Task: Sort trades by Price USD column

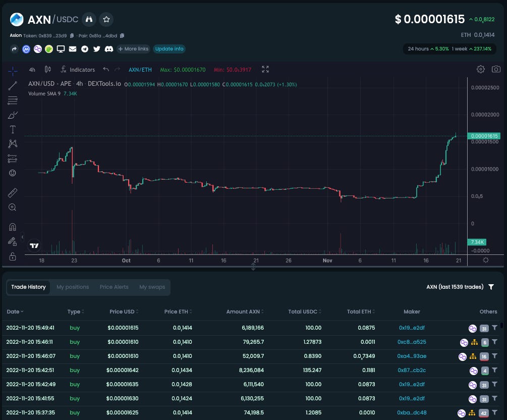Action: pos(124,311)
